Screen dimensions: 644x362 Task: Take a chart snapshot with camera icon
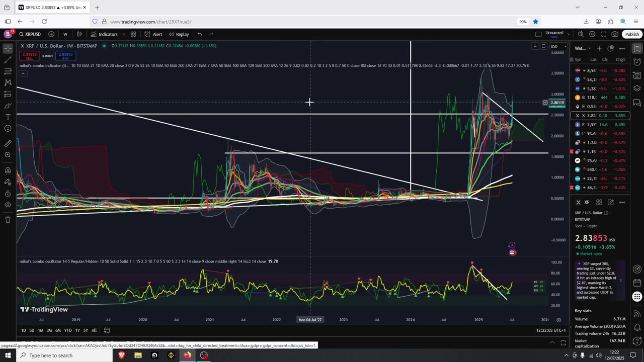coord(615,34)
